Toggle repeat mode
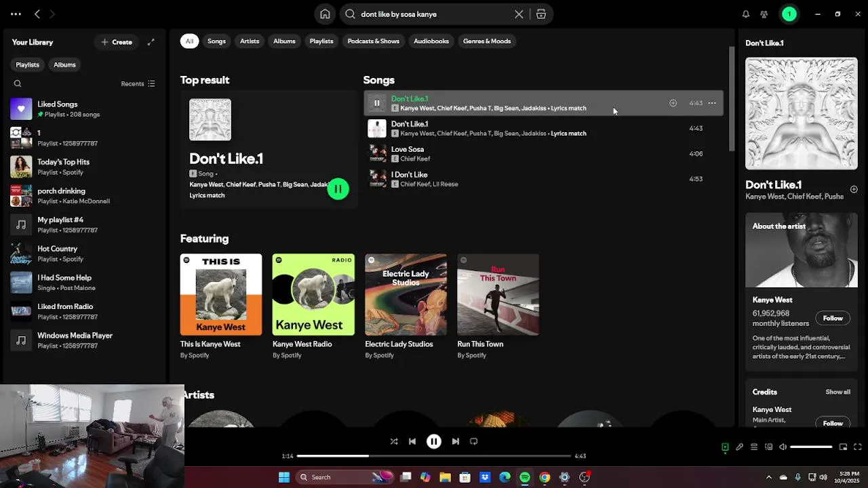Screen dimensions: 868x488 [x=474, y=441]
